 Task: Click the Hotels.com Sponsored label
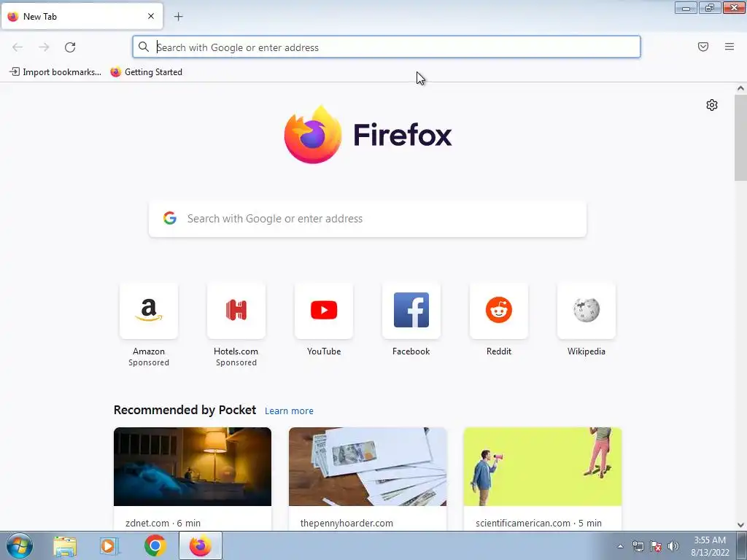coord(236,362)
